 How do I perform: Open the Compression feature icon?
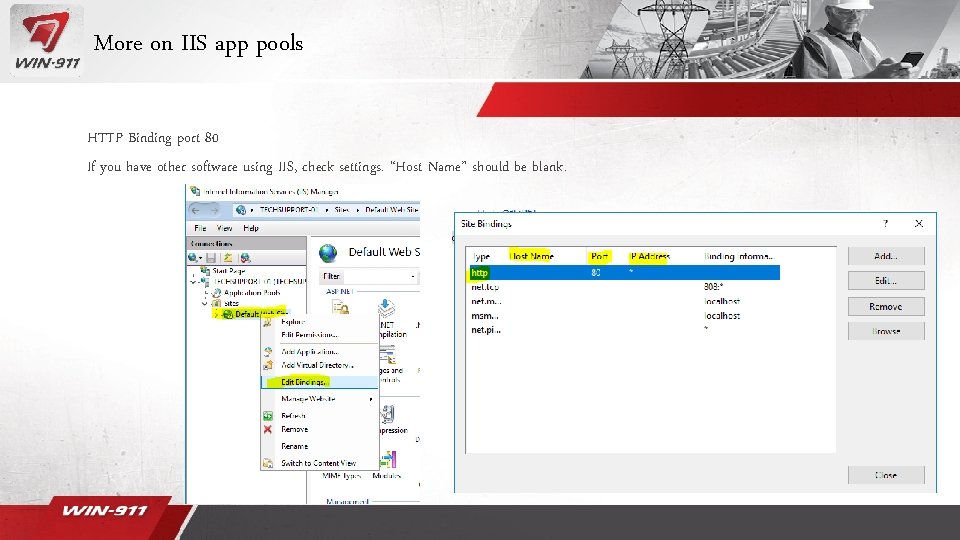coord(388,414)
